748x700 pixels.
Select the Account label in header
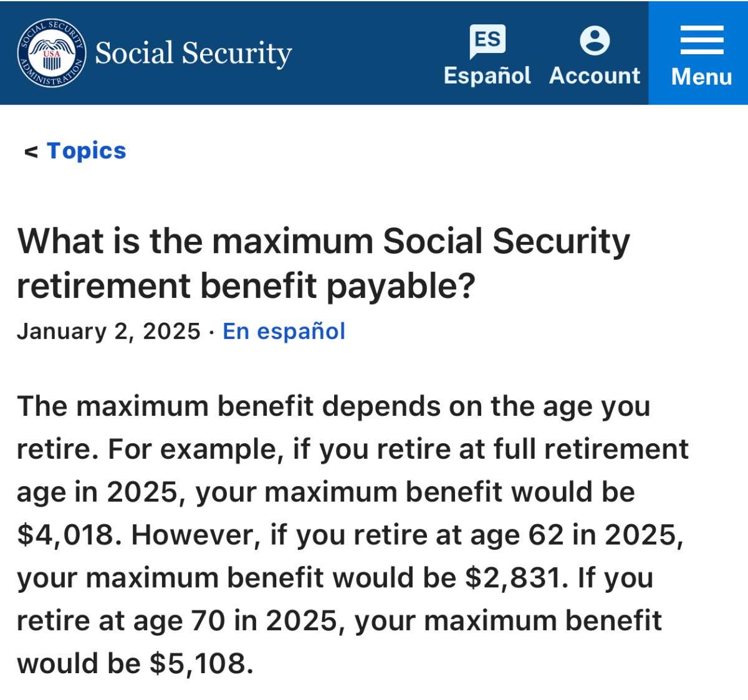pos(595,75)
